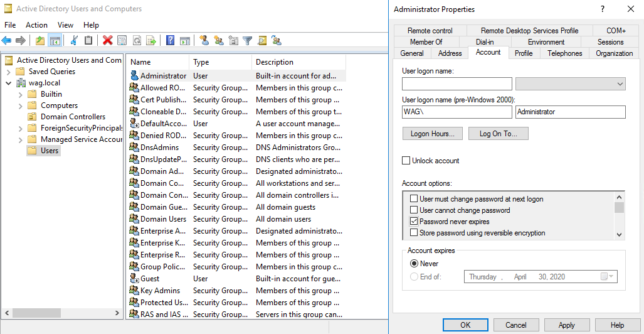Click the blue Back arrow in toolbar
644x334 pixels.
(x=6, y=40)
